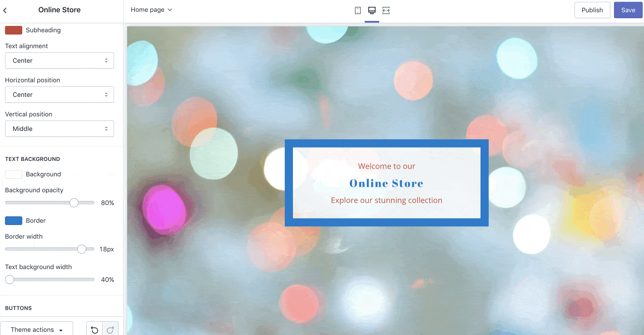This screenshot has height=335, width=644.
Task: Open the Vertical position dropdown
Action: [x=59, y=129]
